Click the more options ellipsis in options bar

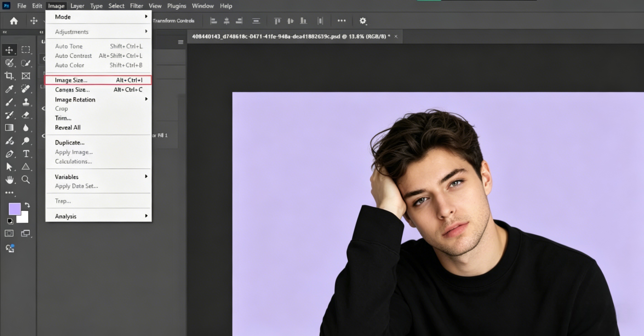pyautogui.click(x=341, y=21)
